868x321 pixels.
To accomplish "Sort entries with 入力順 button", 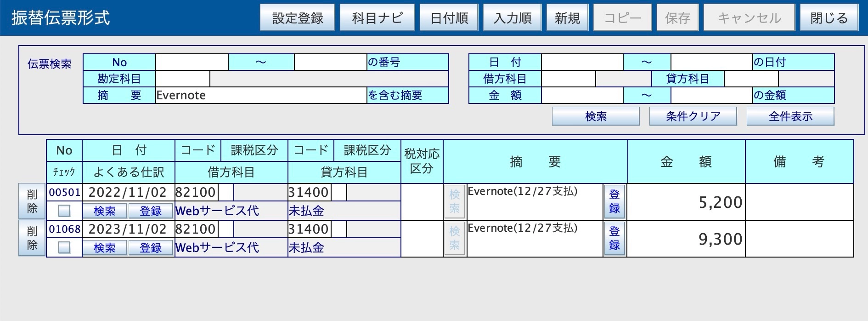I will 512,18.
